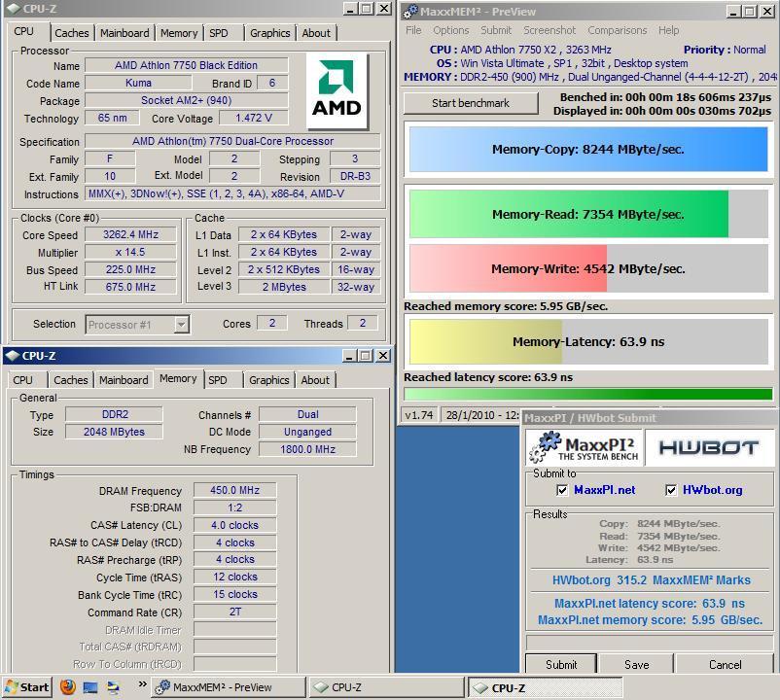Select About tab in lower CPU-Z window
This screenshot has height=700, width=780.
click(315, 380)
